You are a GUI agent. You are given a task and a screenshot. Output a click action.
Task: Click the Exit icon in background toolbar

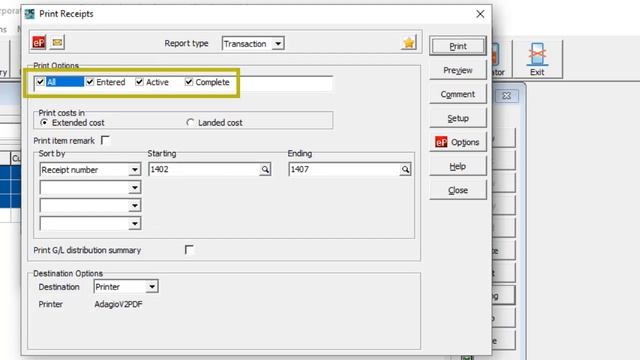pyautogui.click(x=537, y=59)
